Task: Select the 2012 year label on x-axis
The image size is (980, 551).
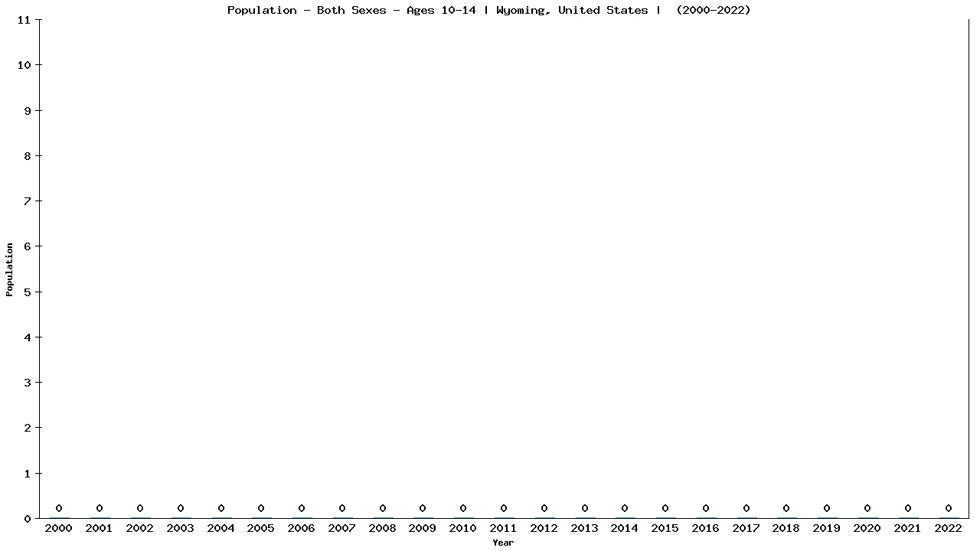Action: [x=544, y=528]
